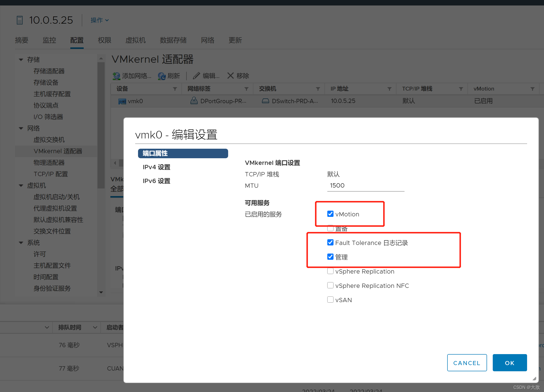The width and height of the screenshot is (544, 392).
Task: Uncheck the vMotion service checkbox
Action: coord(330,214)
